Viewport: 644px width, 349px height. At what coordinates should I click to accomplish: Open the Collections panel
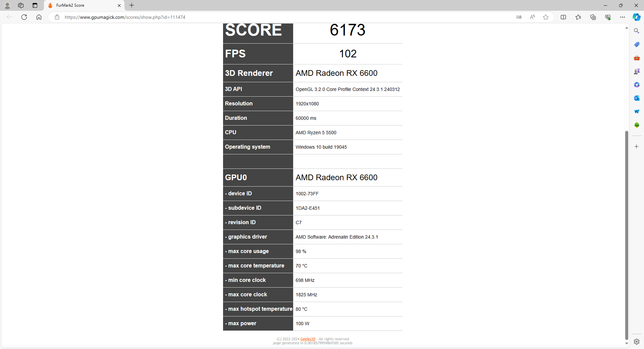point(593,17)
